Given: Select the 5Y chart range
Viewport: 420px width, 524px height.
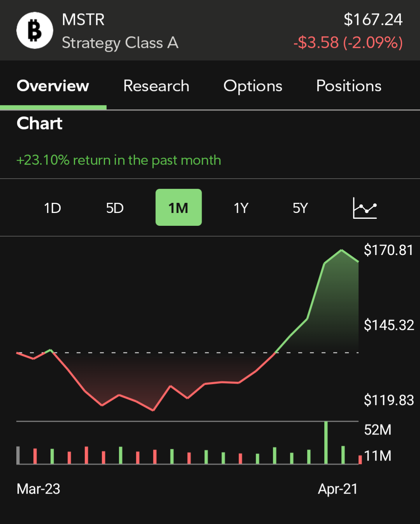Looking at the screenshot, I should click(300, 208).
